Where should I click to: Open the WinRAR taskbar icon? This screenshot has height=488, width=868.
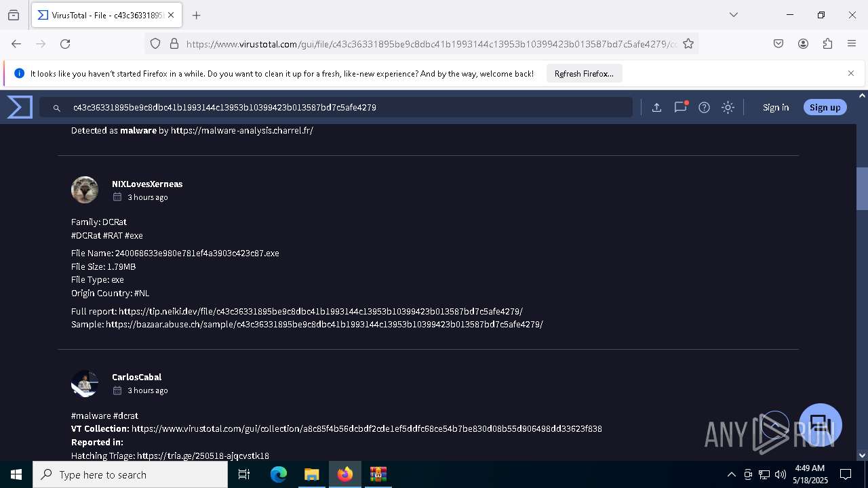coord(378,474)
